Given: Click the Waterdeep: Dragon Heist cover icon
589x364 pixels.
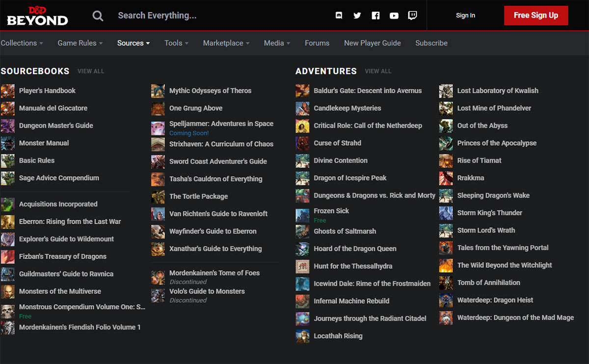Looking at the screenshot, I should pyautogui.click(x=446, y=300).
